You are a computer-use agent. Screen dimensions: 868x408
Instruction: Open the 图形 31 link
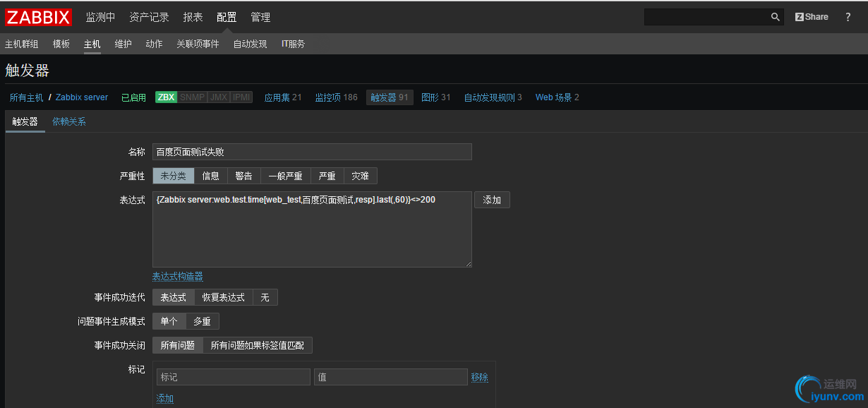click(x=435, y=97)
